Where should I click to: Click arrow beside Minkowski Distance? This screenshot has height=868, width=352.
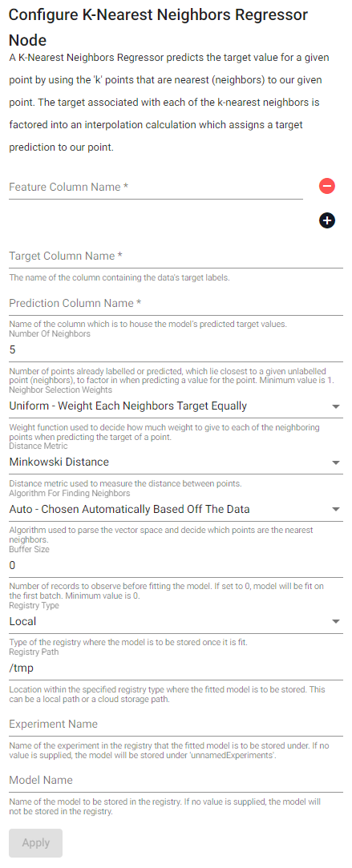tap(335, 462)
